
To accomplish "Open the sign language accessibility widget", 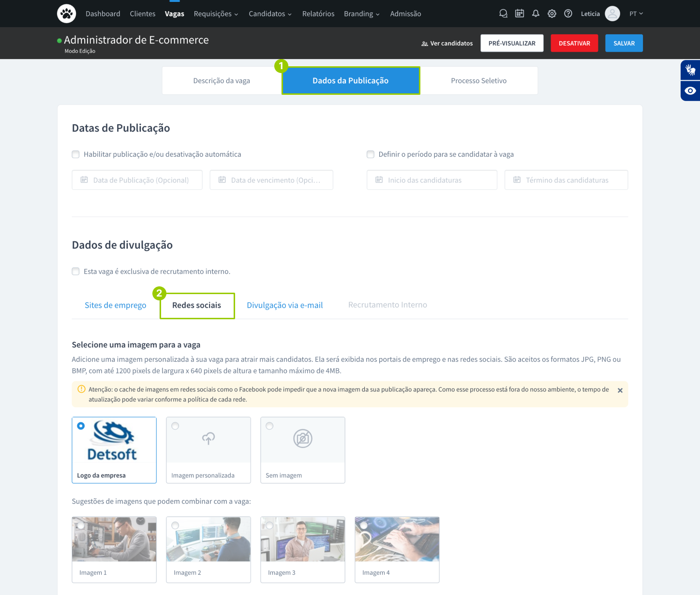I will pyautogui.click(x=690, y=71).
